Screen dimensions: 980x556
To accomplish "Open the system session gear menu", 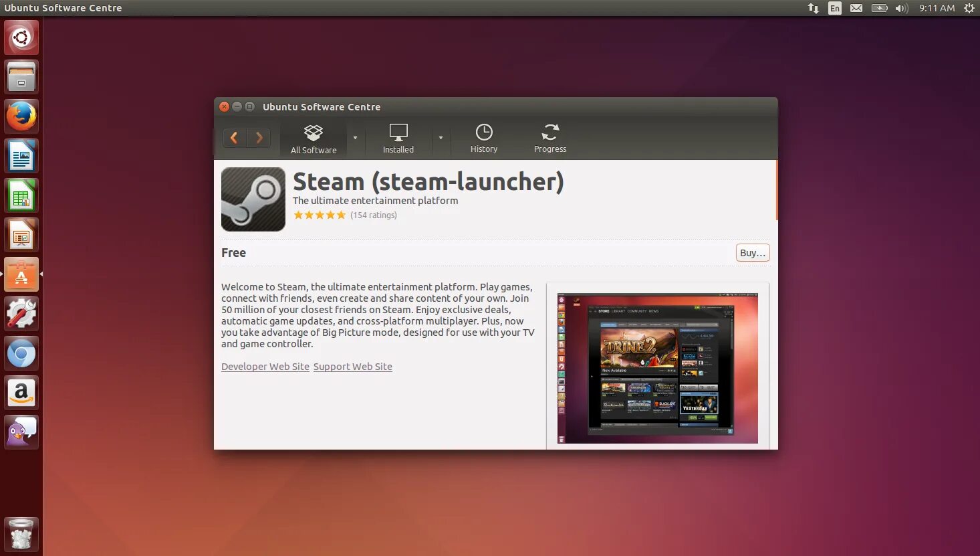I will (969, 8).
